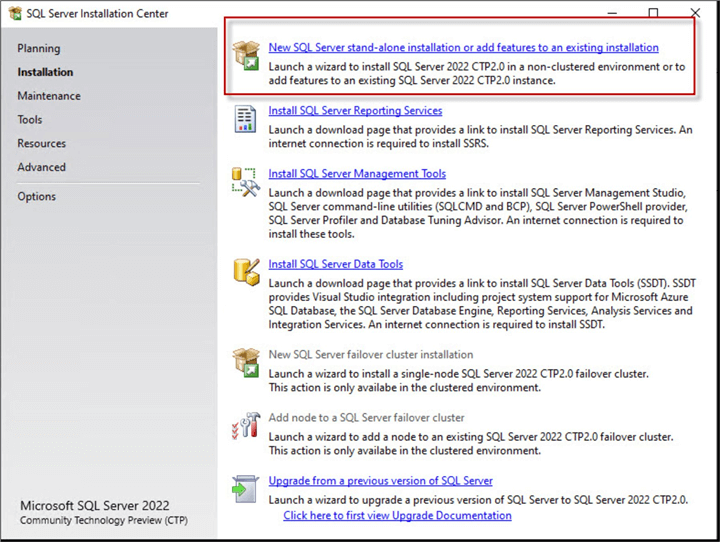The width and height of the screenshot is (720, 542).
Task: Click the stand-alone installation wizard description text
Action: 477,73
